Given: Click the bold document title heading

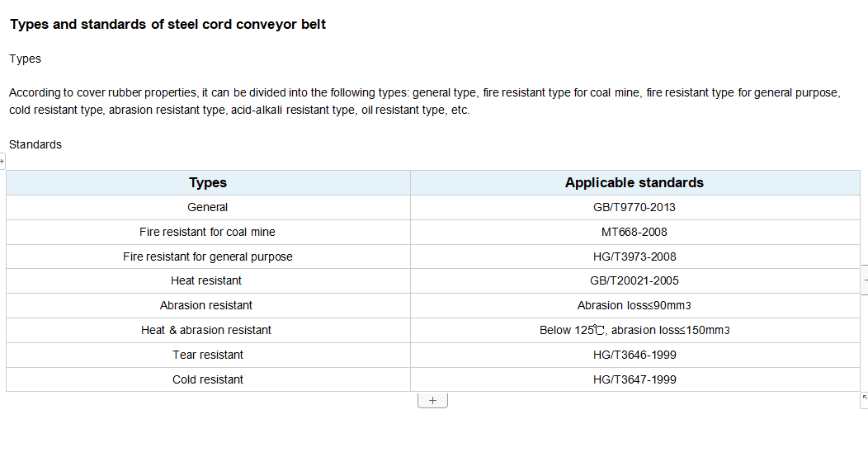Looking at the screenshot, I should pos(167,25).
